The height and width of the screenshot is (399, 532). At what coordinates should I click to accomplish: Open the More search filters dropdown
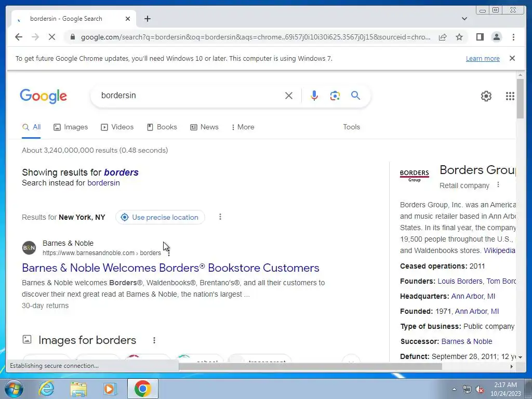pyautogui.click(x=243, y=127)
